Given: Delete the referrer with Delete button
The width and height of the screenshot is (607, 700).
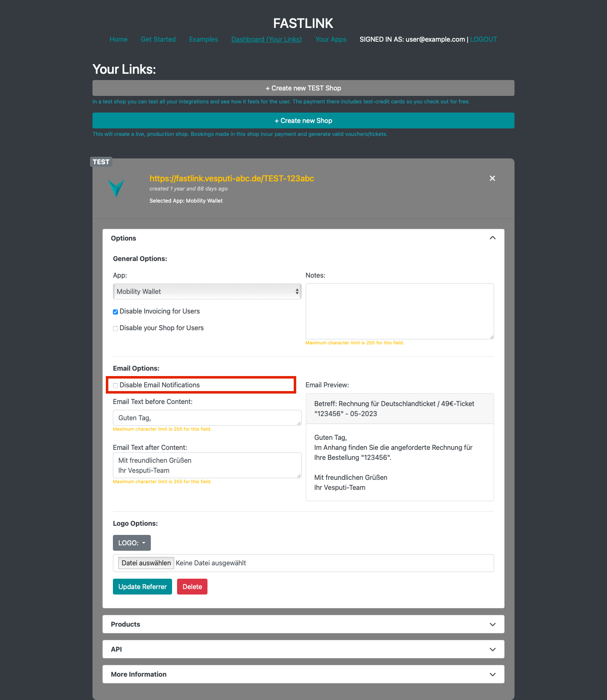Looking at the screenshot, I should (192, 587).
